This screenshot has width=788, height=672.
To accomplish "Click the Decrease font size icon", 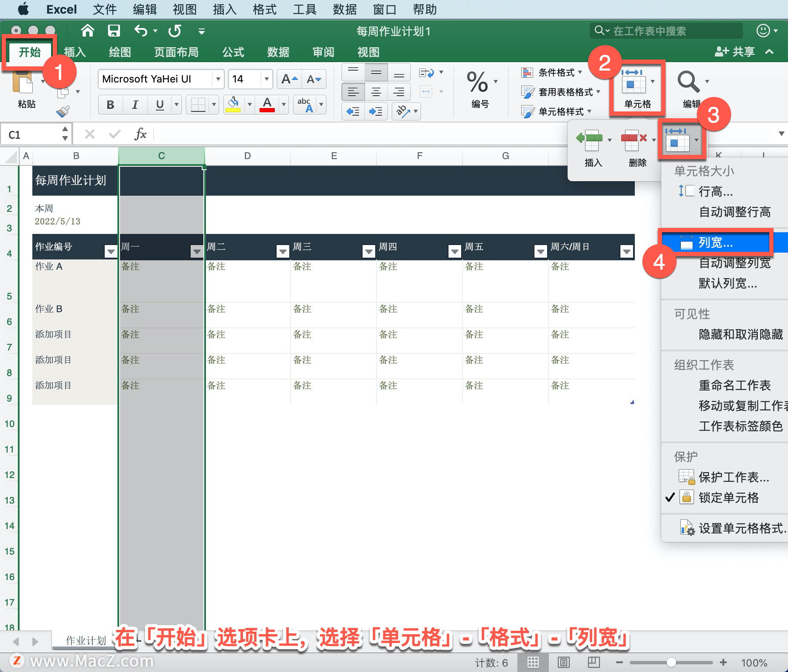I will 314,79.
